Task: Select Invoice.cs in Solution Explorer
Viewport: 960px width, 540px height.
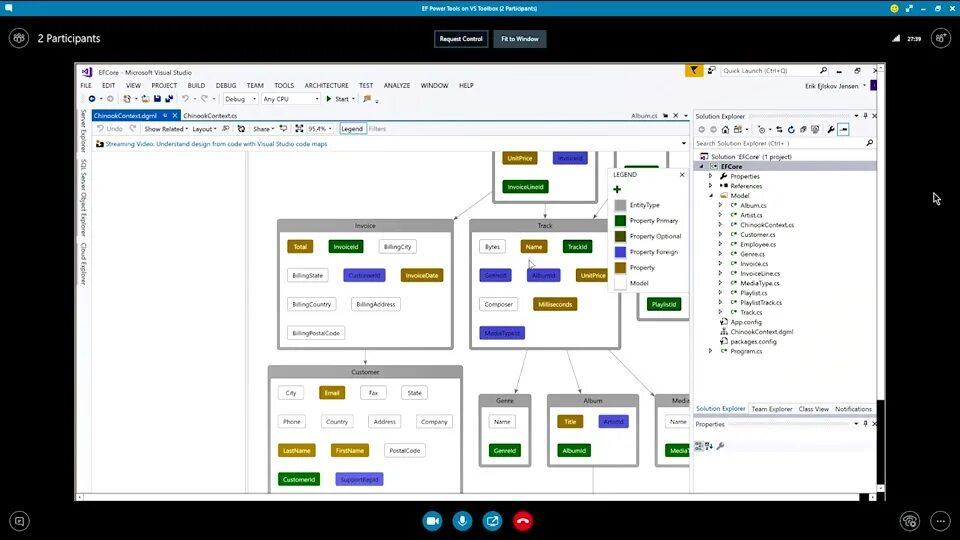Action: 754,264
